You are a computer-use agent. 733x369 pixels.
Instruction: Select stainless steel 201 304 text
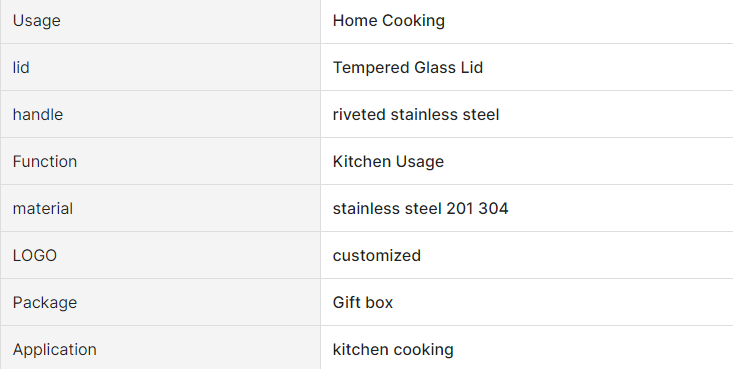(x=420, y=209)
